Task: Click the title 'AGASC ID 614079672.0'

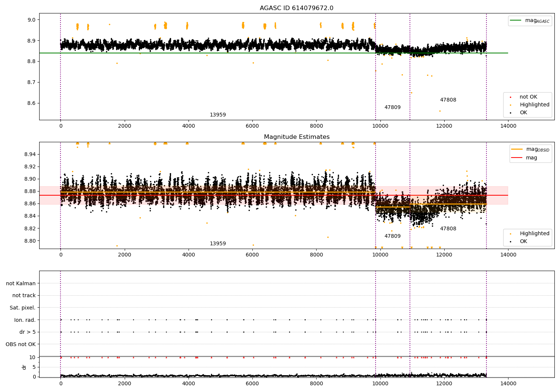Action: click(296, 8)
